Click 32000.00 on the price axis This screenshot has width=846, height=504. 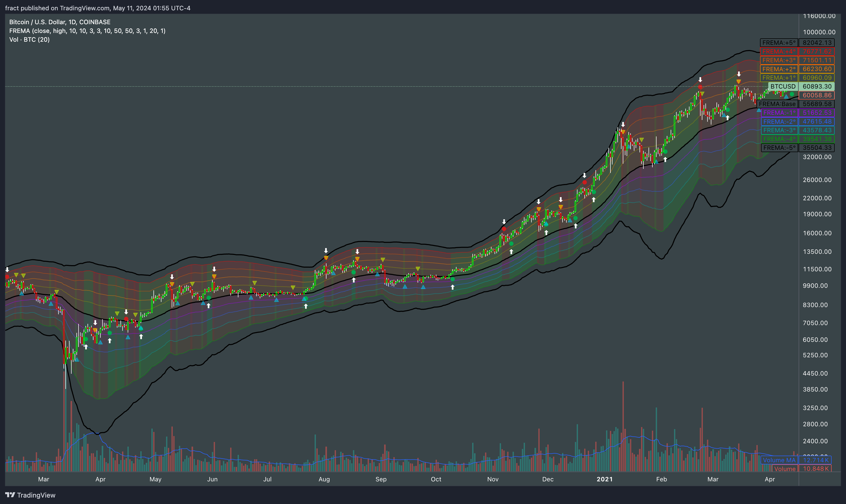click(x=817, y=157)
